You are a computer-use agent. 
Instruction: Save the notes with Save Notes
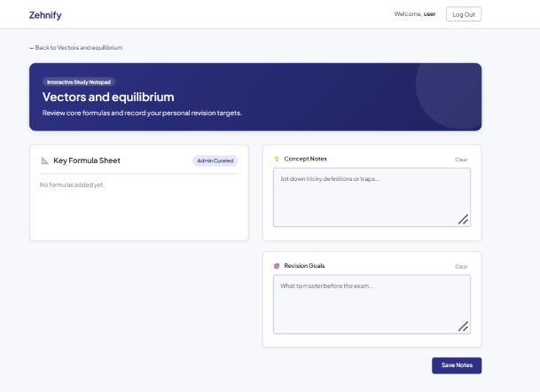click(x=457, y=365)
